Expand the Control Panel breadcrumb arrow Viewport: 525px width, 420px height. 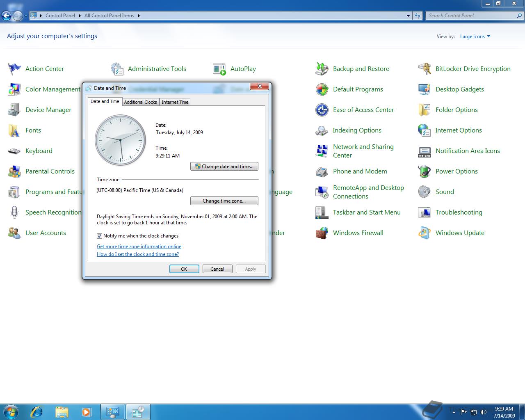click(80, 16)
